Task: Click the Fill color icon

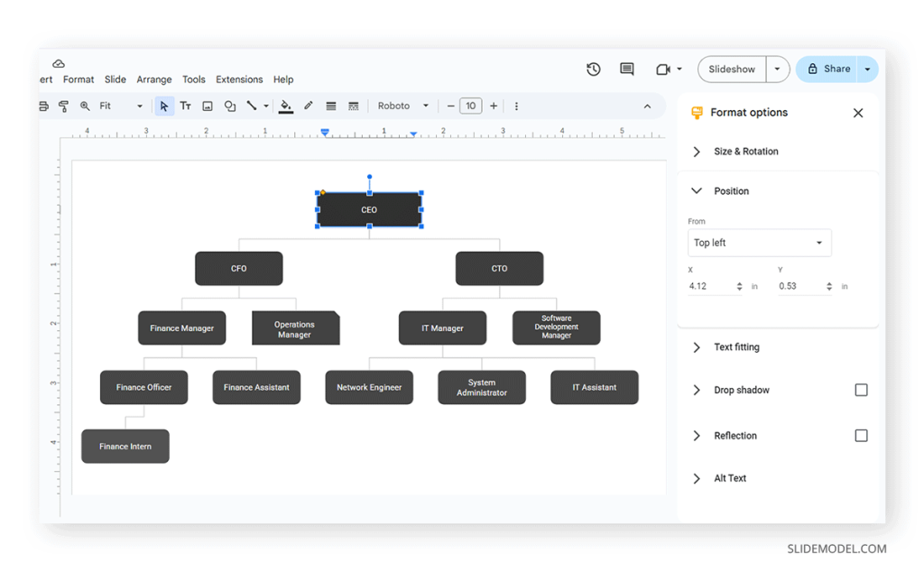Action: pyautogui.click(x=286, y=106)
